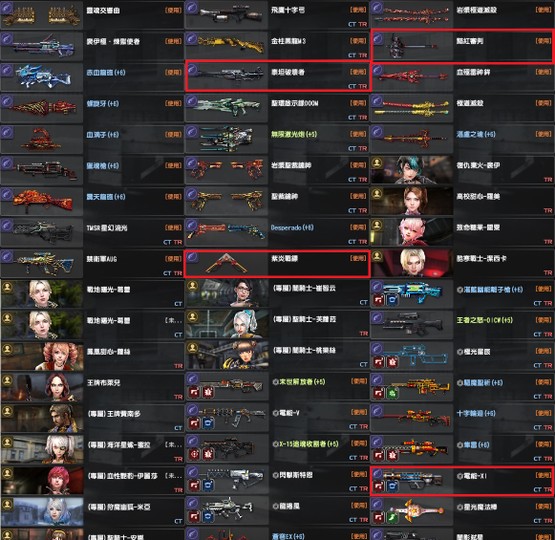The width and height of the screenshot is (555, 540).
Task: Select the red-outlined 電能-XI weapon icon
Action: pyautogui.click(x=412, y=481)
